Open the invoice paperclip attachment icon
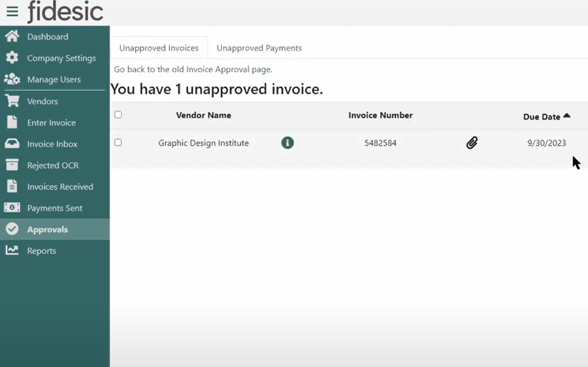Viewport: 588px width, 367px height. (471, 143)
